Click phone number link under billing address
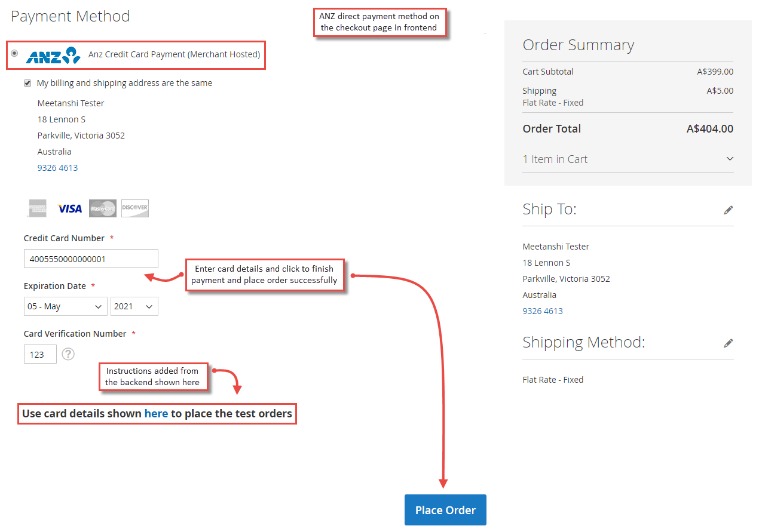This screenshot has width=759, height=532. [57, 167]
